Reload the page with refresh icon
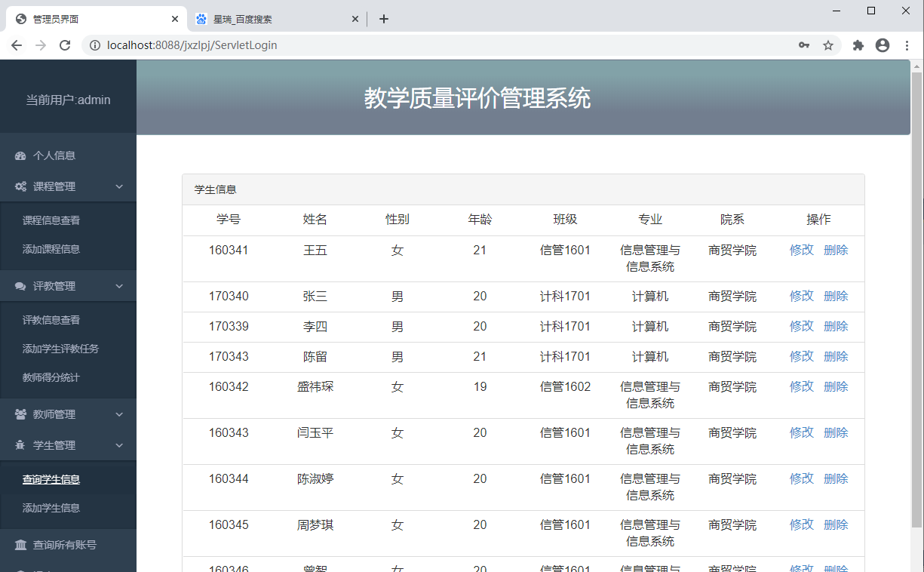The image size is (924, 572). click(65, 45)
